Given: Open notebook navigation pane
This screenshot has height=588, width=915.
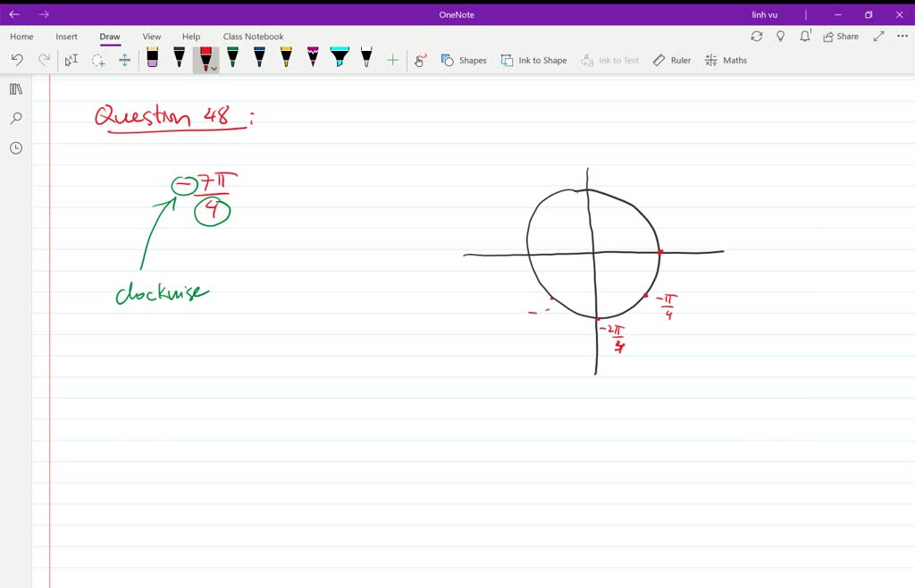Looking at the screenshot, I should click(x=15, y=88).
